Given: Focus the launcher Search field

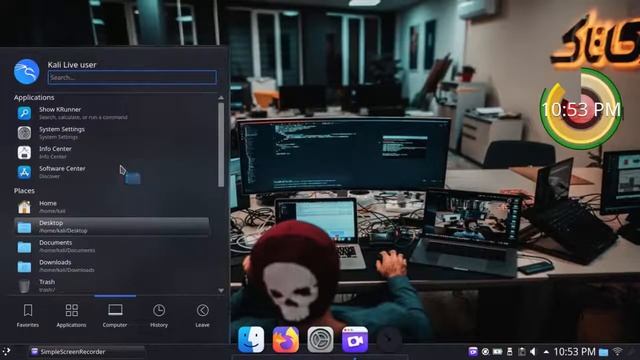Looking at the screenshot, I should coord(132,77).
